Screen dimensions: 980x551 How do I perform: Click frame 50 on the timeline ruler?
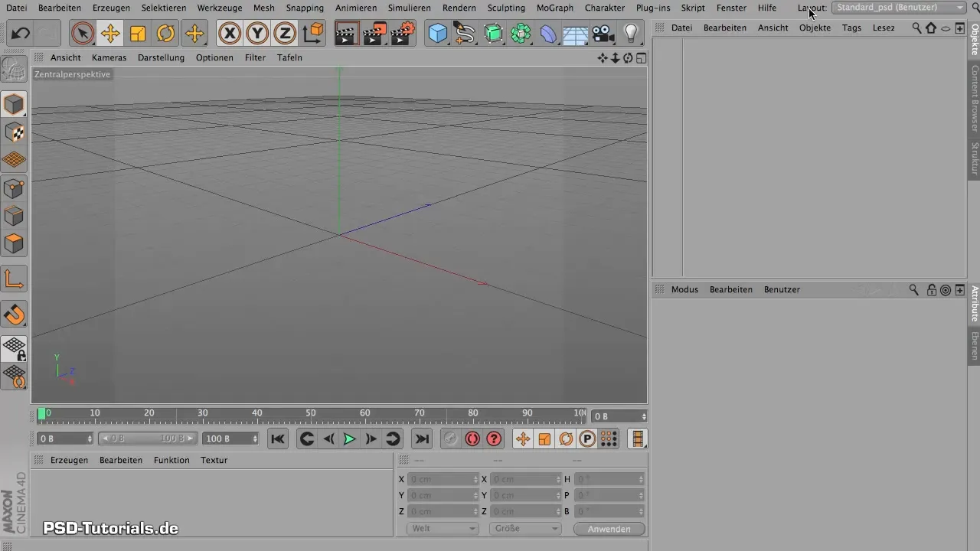click(x=311, y=414)
